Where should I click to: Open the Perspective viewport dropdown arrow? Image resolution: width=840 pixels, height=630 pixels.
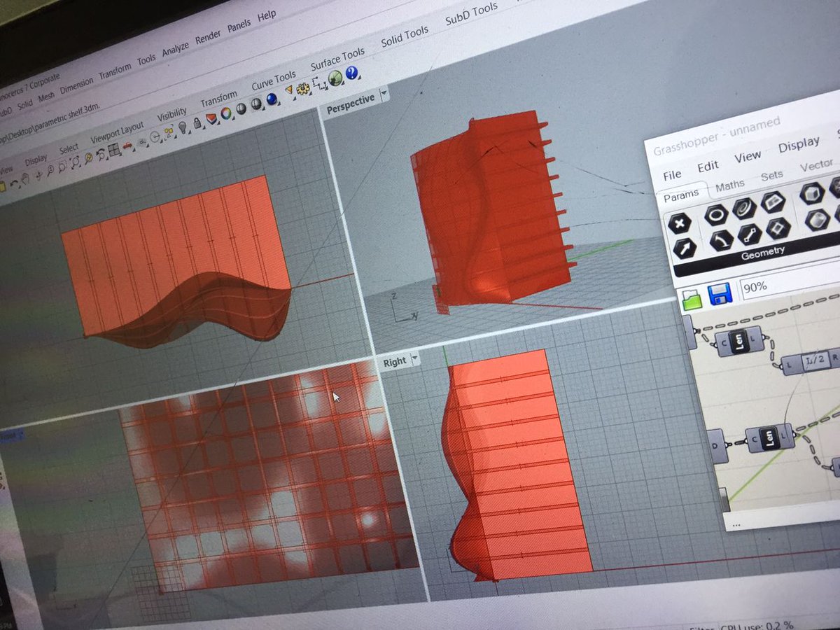tap(384, 93)
